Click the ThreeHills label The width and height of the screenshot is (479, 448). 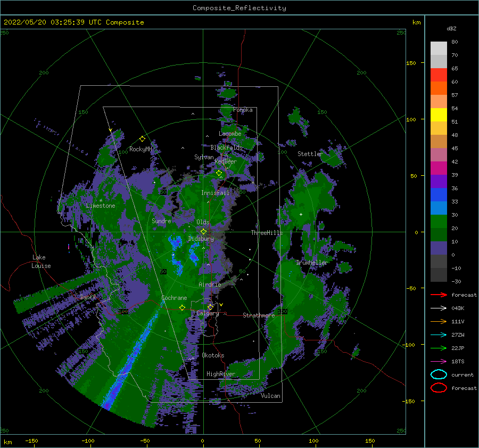267,233
